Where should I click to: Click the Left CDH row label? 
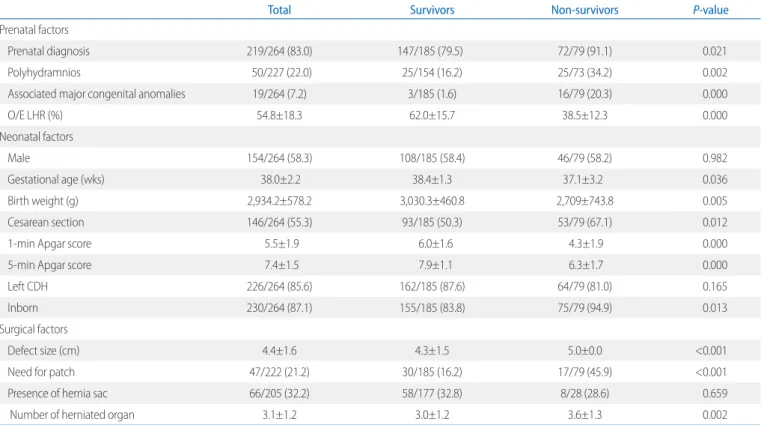pos(28,286)
